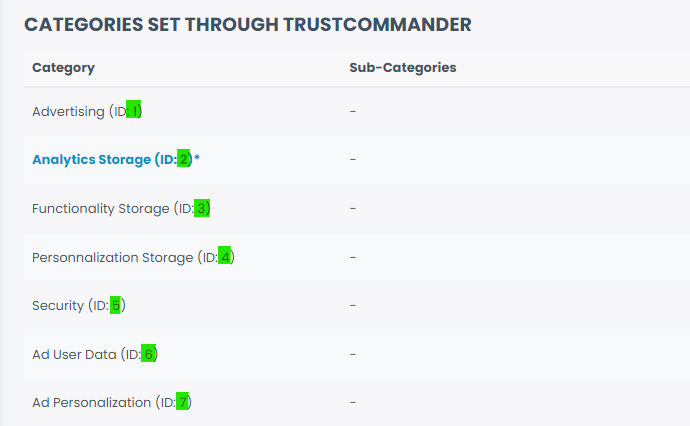Click the Categories Set Through TrustCommander heading

247,24
